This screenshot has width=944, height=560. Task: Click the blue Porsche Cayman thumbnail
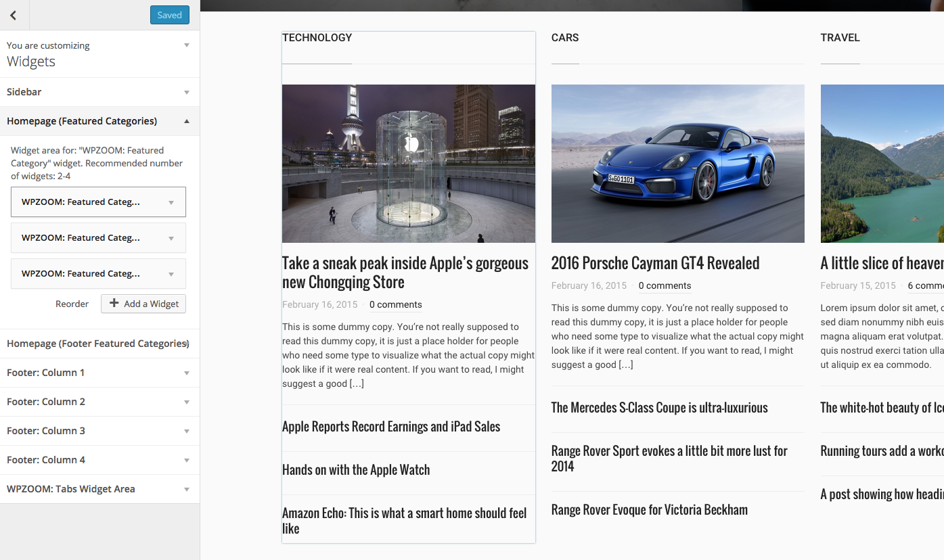[677, 163]
